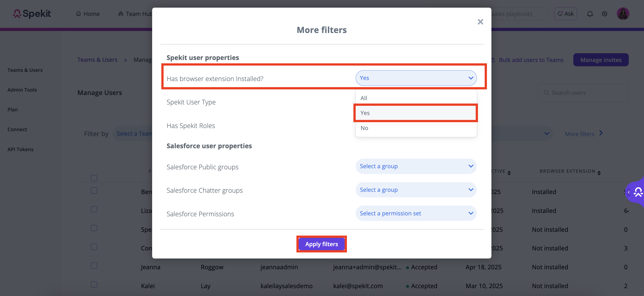This screenshot has height=296, width=644.
Task: Open Salesforce Permissions set dropdown
Action: coord(416,213)
